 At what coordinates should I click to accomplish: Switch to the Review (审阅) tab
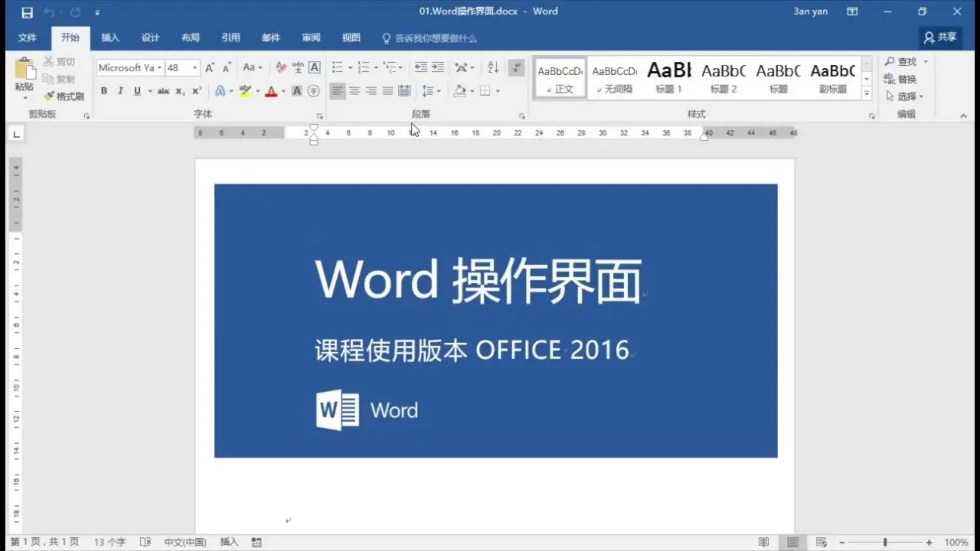pyautogui.click(x=311, y=38)
